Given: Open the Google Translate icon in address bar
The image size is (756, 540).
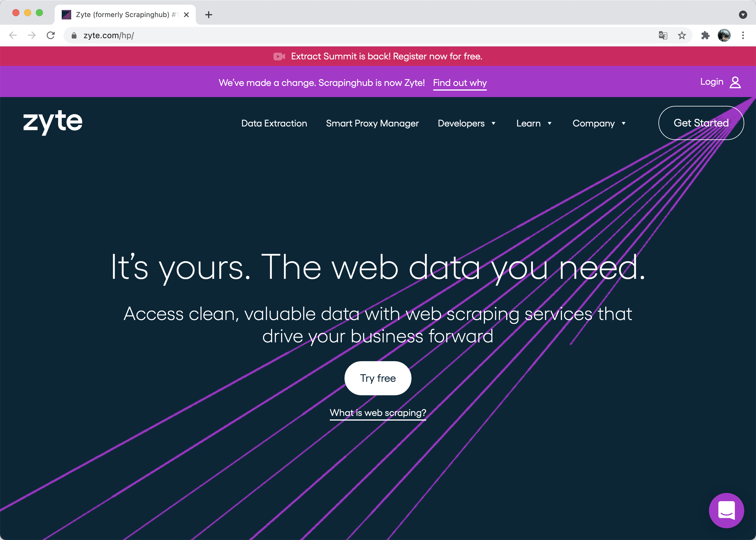Looking at the screenshot, I should point(663,35).
